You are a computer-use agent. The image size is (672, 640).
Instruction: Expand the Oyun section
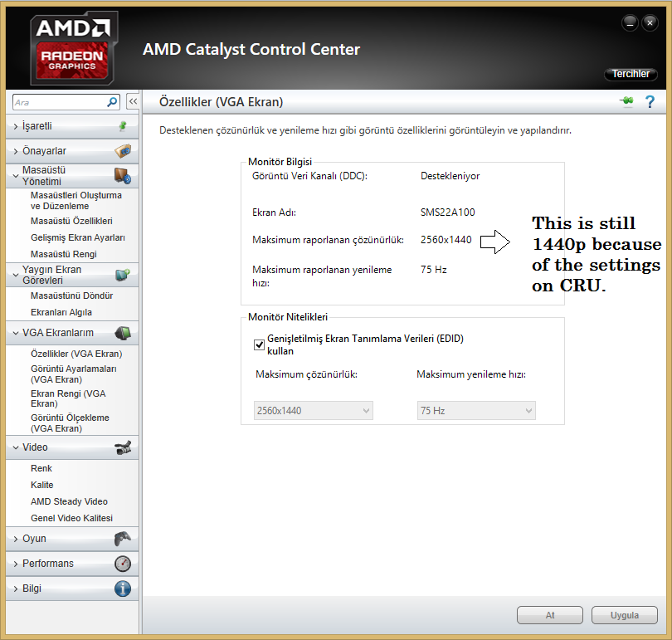16,539
